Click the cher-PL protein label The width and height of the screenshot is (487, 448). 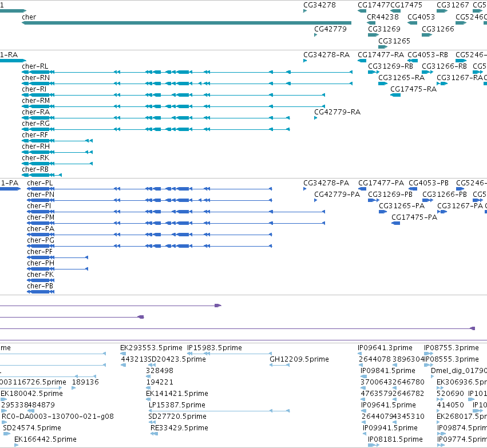tap(39, 183)
